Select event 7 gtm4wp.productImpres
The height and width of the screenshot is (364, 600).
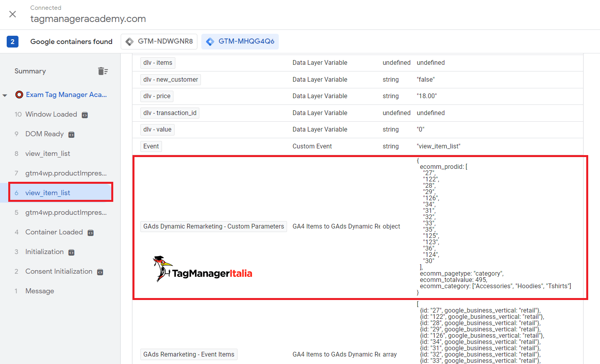(66, 173)
